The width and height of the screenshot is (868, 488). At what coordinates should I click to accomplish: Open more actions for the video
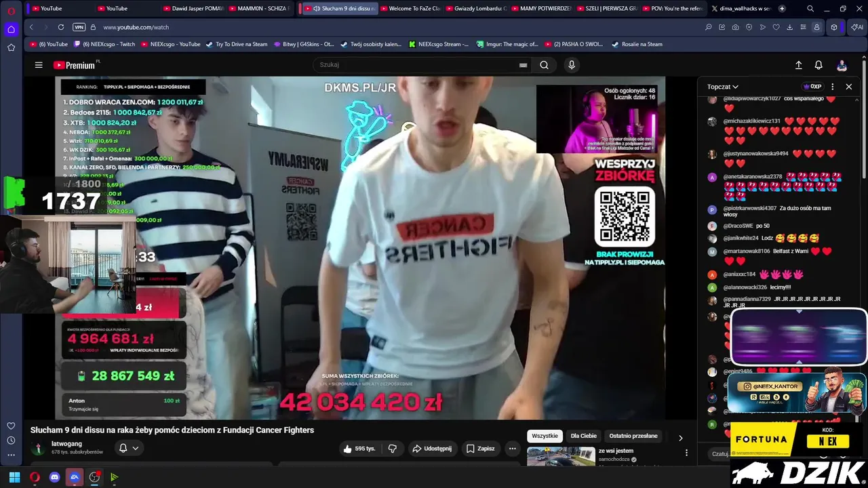pyautogui.click(x=512, y=448)
